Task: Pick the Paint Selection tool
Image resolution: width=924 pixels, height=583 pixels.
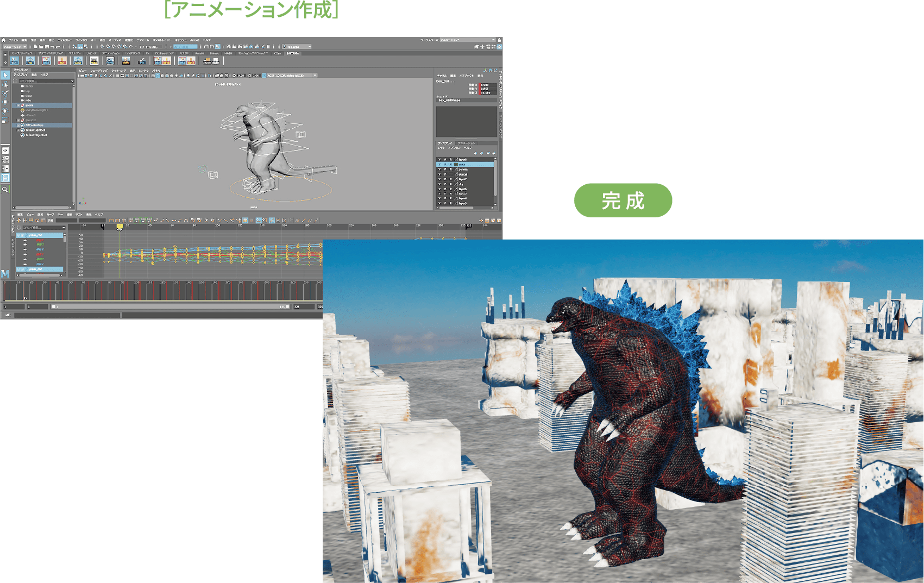Action: (5, 93)
